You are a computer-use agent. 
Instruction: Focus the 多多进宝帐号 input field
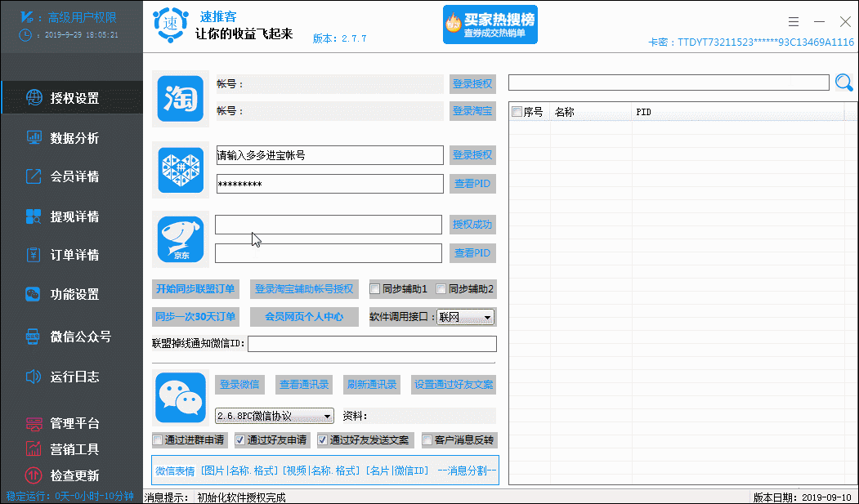[x=330, y=155]
